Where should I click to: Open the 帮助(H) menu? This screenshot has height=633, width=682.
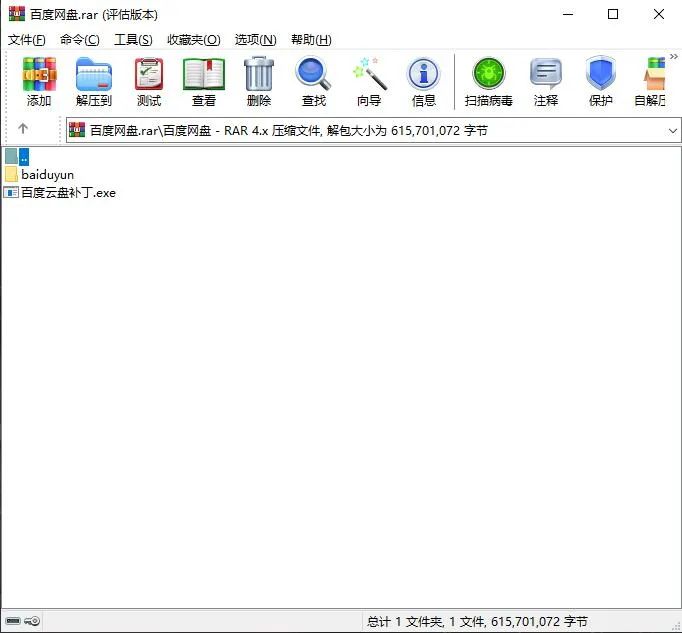[311, 40]
